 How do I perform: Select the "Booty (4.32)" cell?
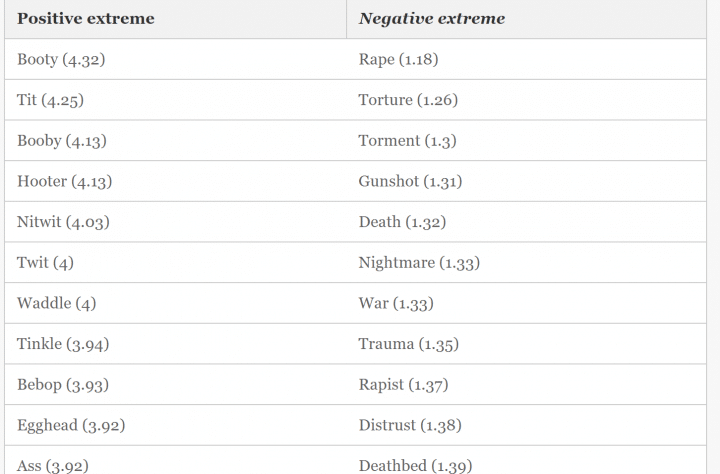pyautogui.click(x=61, y=60)
